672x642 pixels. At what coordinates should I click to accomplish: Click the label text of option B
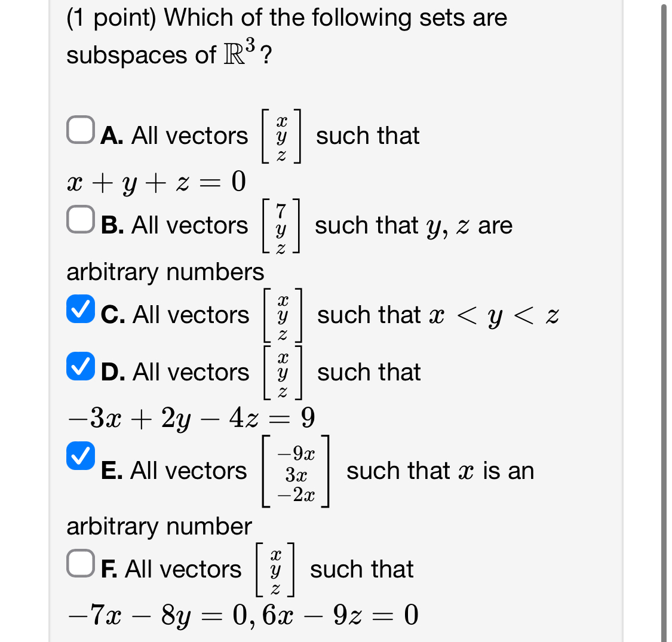(x=173, y=225)
